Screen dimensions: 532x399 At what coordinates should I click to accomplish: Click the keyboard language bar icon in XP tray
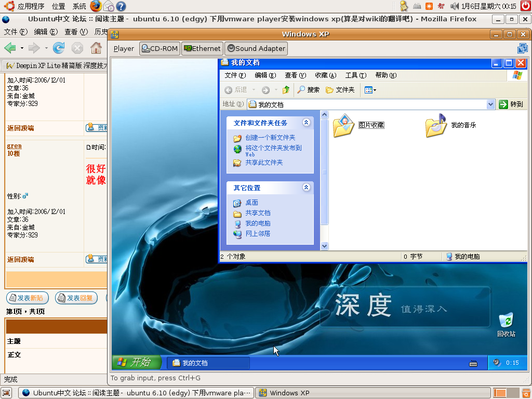pos(473,364)
